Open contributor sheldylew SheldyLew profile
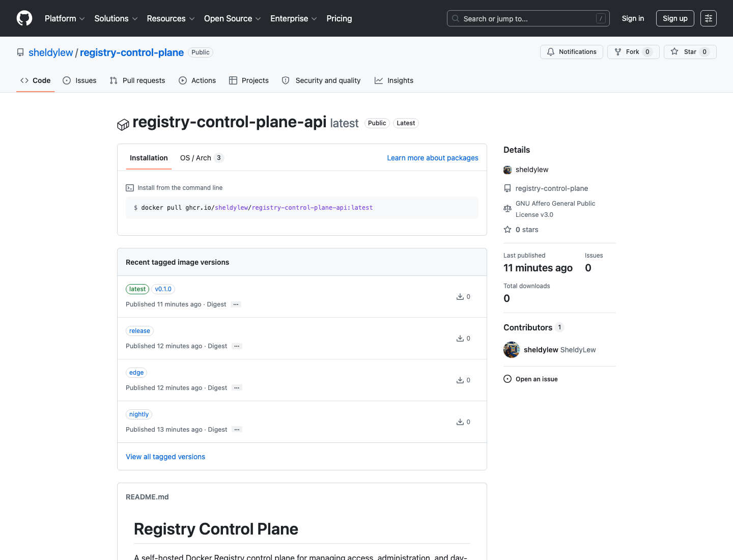 pyautogui.click(x=560, y=350)
